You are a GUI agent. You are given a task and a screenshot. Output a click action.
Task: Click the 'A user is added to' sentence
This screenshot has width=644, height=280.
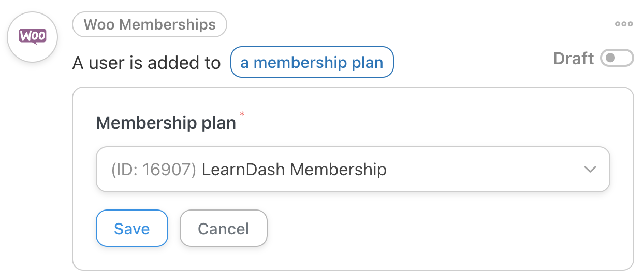[x=147, y=63]
